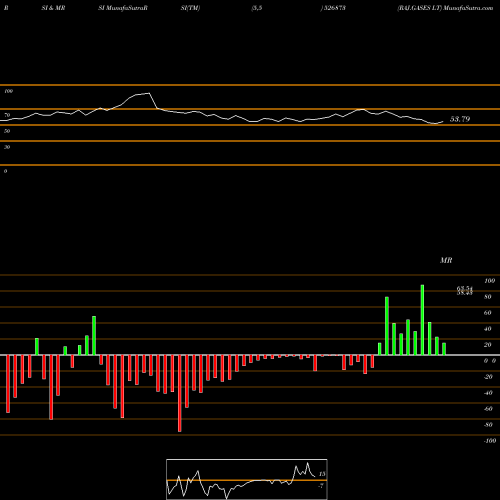Click the -100 label on the MR axis
The height and width of the screenshot is (500, 500).
[490, 441]
